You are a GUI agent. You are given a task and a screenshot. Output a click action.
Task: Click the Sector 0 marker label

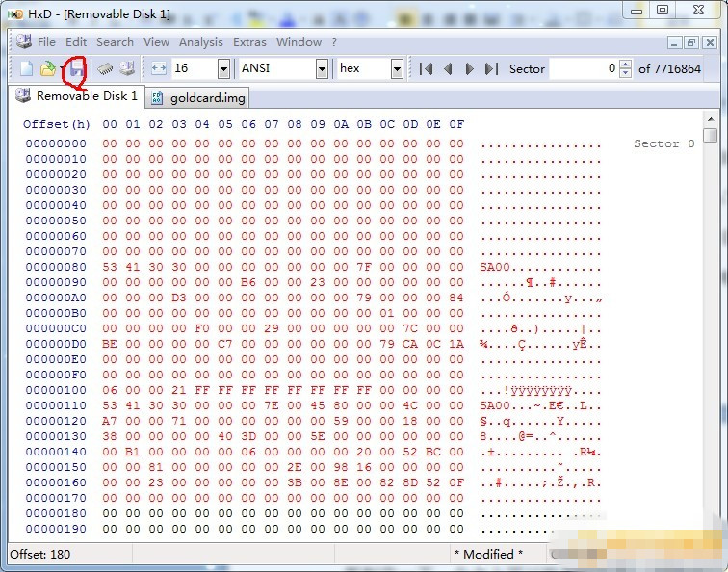[664, 143]
